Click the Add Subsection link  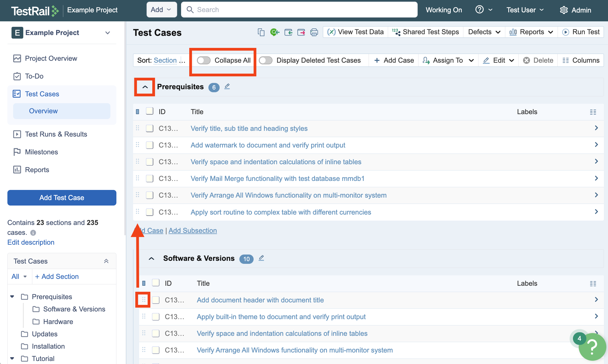[x=193, y=230]
